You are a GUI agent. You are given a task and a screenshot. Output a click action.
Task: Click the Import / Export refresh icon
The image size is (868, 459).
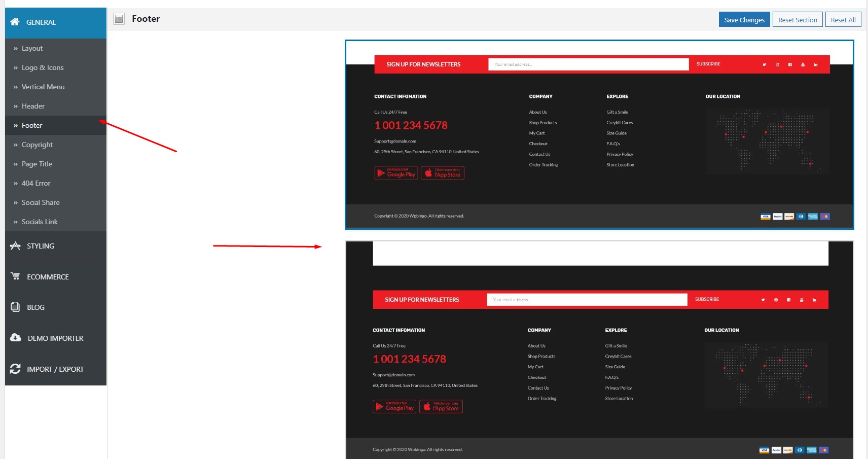tap(15, 369)
